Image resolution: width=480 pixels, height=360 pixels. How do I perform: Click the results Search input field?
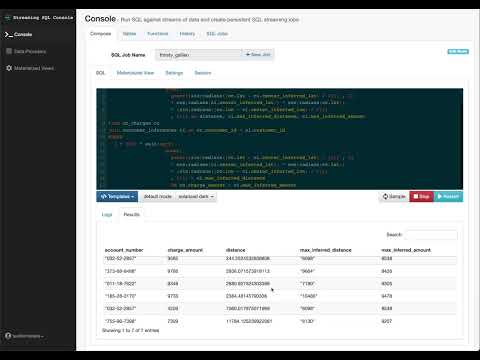click(x=431, y=235)
